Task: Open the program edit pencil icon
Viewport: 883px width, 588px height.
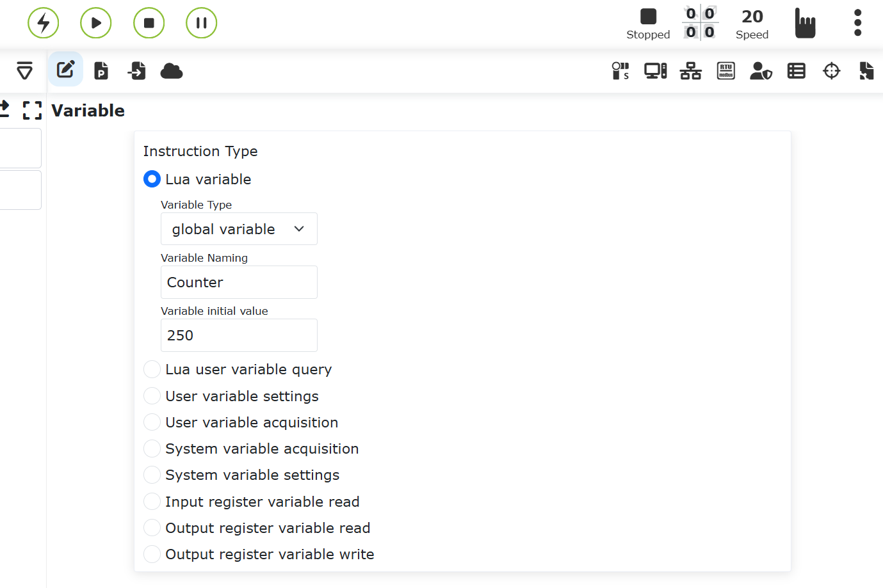Action: 66,70
